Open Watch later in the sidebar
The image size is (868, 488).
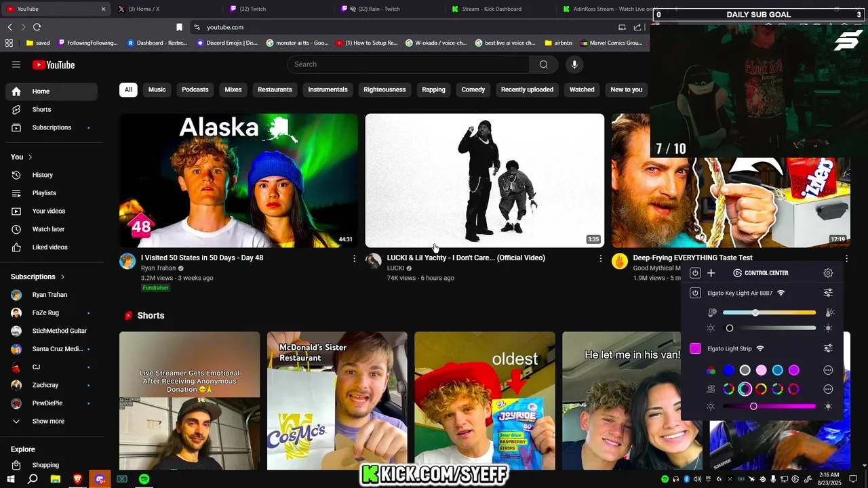tap(52, 229)
